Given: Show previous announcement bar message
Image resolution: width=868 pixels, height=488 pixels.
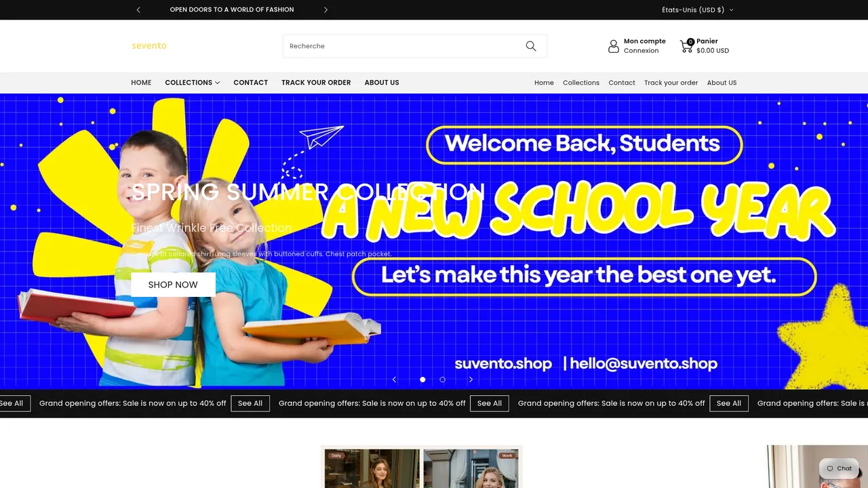Looking at the screenshot, I should click(x=138, y=9).
